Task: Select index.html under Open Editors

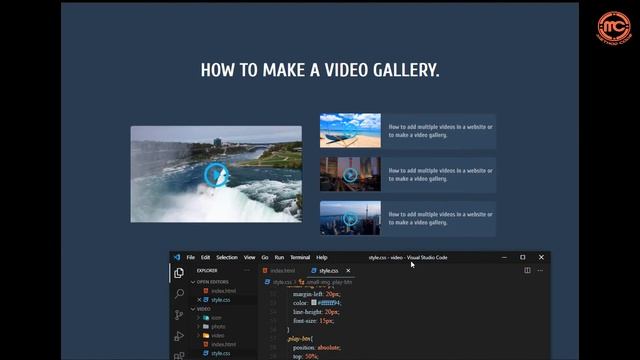Action: [x=223, y=291]
